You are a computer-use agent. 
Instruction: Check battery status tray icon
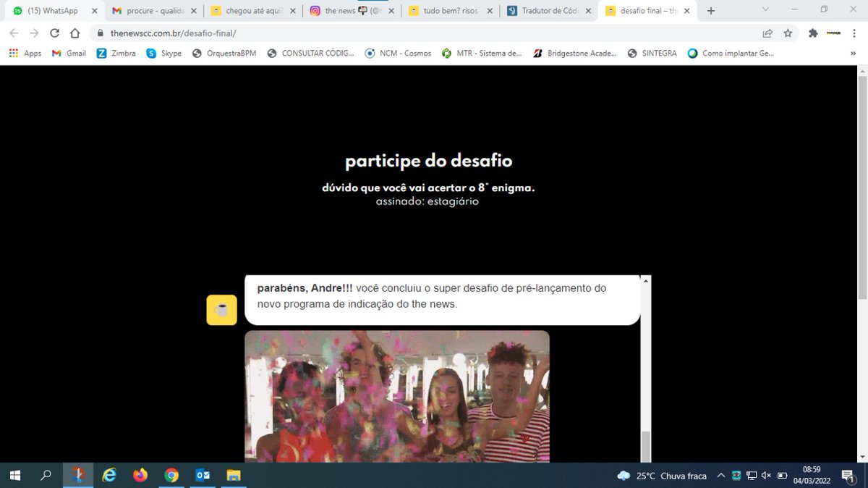(x=782, y=476)
